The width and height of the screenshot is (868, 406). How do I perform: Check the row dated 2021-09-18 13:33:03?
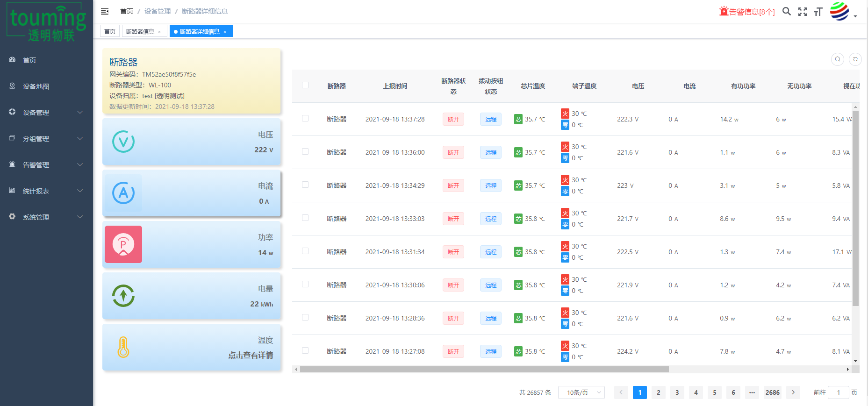point(305,218)
